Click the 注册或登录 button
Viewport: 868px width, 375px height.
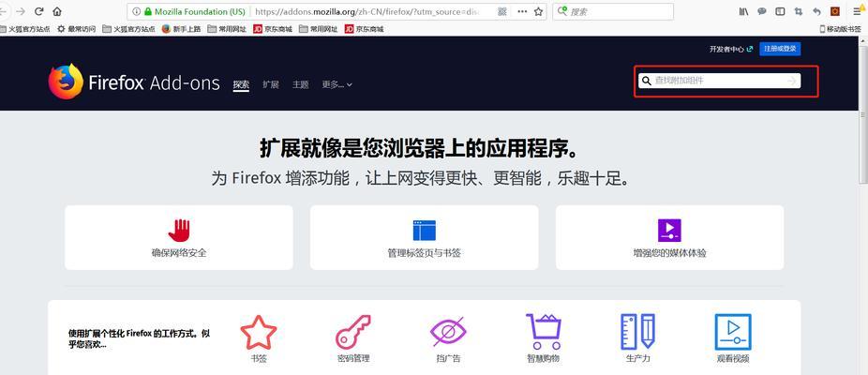pos(780,49)
